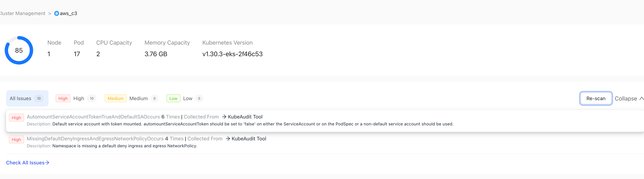
Task: Click the Kubernetes Version value v1.30.3-eks-2f46c53
Action: click(x=232, y=54)
